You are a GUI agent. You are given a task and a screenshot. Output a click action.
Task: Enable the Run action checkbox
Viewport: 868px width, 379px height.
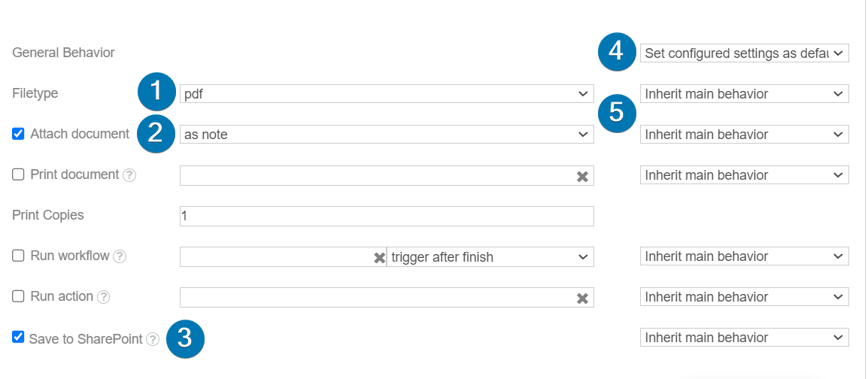pyautogui.click(x=18, y=296)
